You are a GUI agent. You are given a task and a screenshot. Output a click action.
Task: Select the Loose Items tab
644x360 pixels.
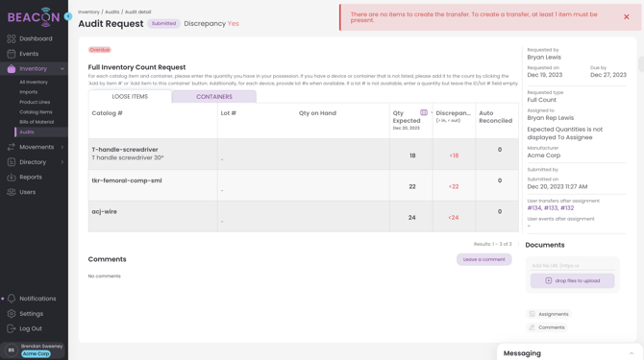point(130,97)
